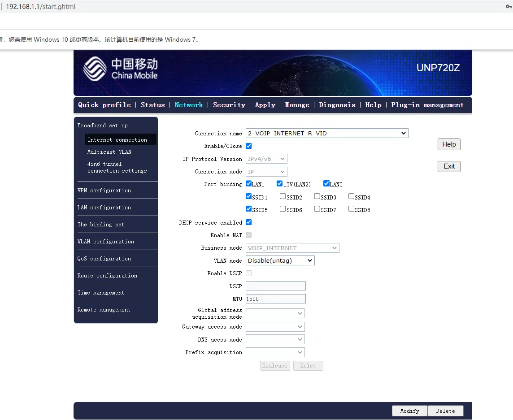This screenshot has height=420, width=513.
Task: Expand Prefix acquisition dropdown
Action: point(275,352)
